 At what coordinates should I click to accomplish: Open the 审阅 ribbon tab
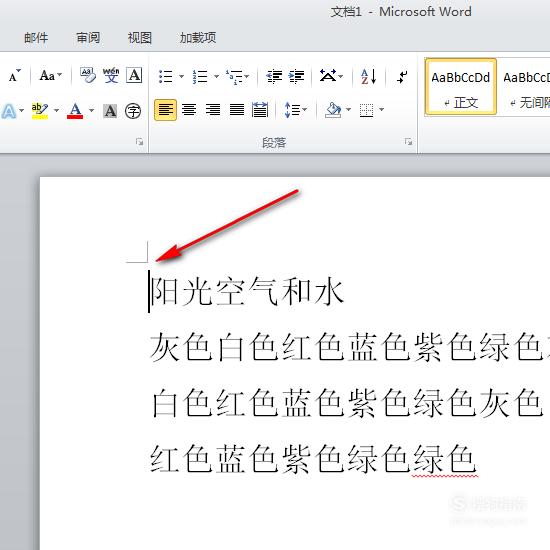88,38
